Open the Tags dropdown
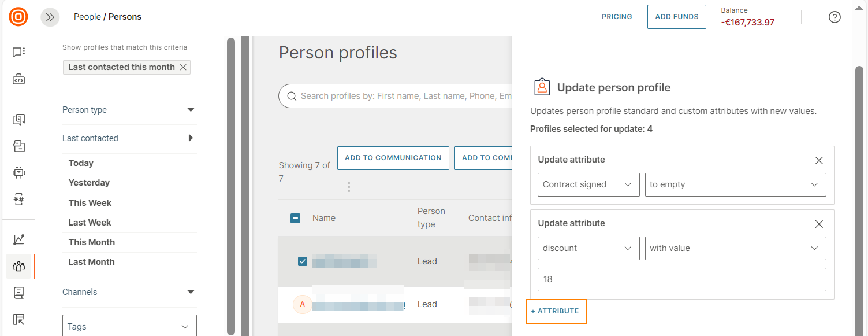Screen dimensions: 868x336 [x=129, y=327]
